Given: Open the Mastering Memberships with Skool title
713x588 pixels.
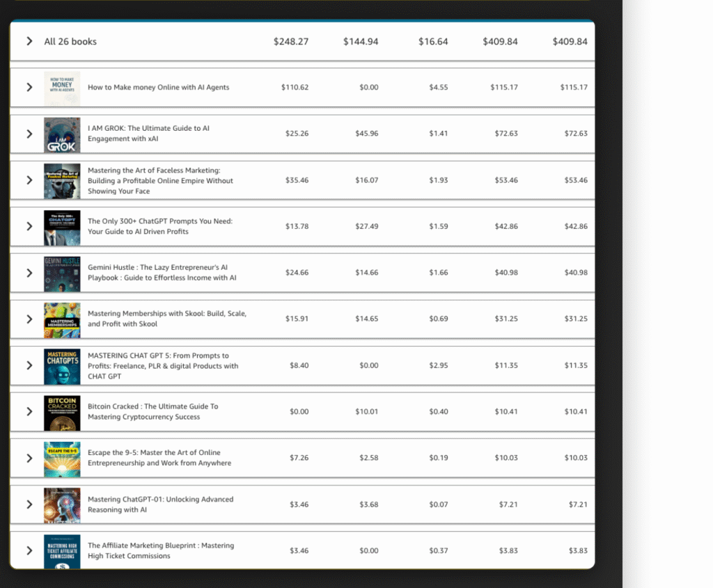Looking at the screenshot, I should [x=166, y=319].
